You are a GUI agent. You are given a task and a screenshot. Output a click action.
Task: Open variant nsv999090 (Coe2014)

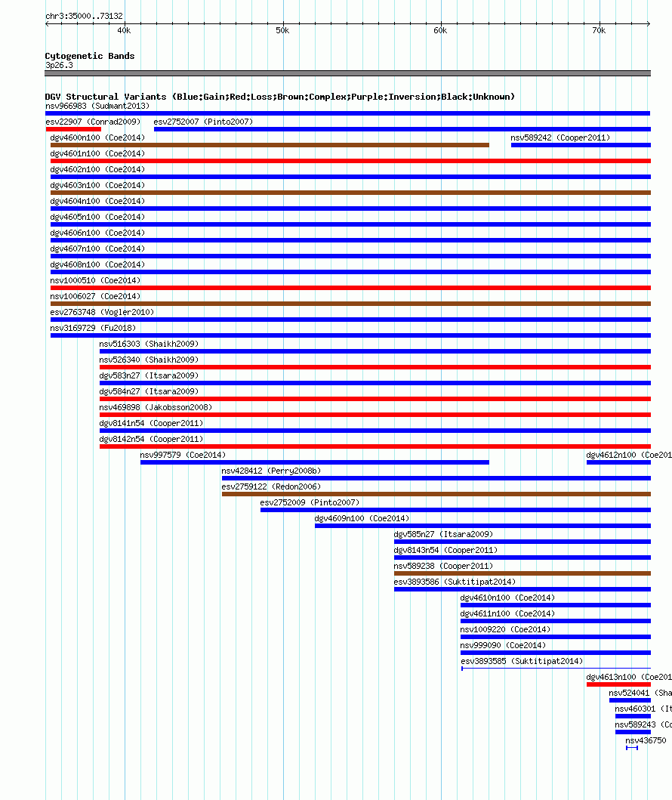point(503,645)
